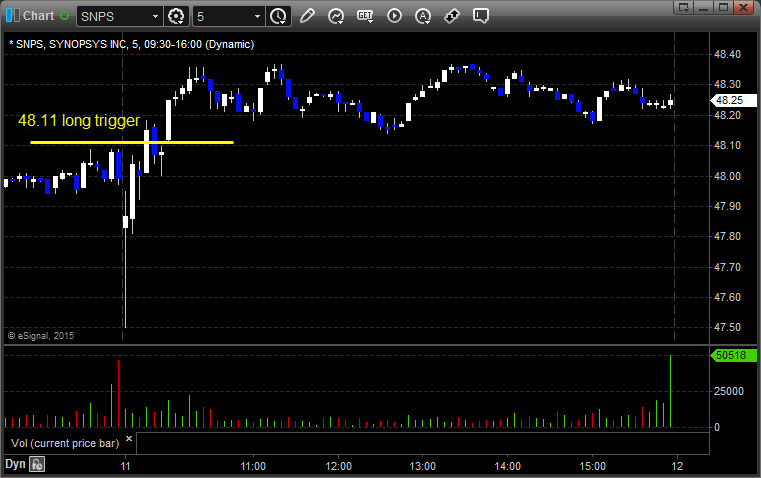
Task: Maximize the chart window
Action: (724, 7)
